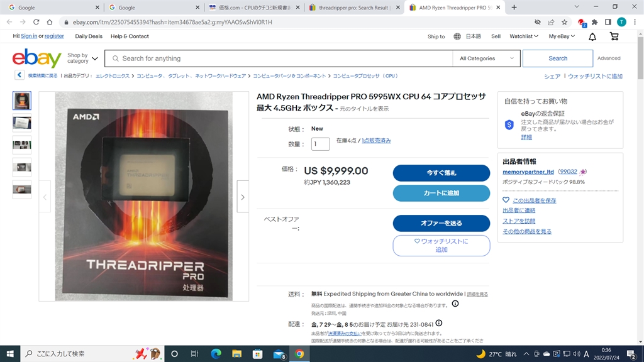
Task: Open Chrome extensions puzzle icon
Action: point(594,22)
